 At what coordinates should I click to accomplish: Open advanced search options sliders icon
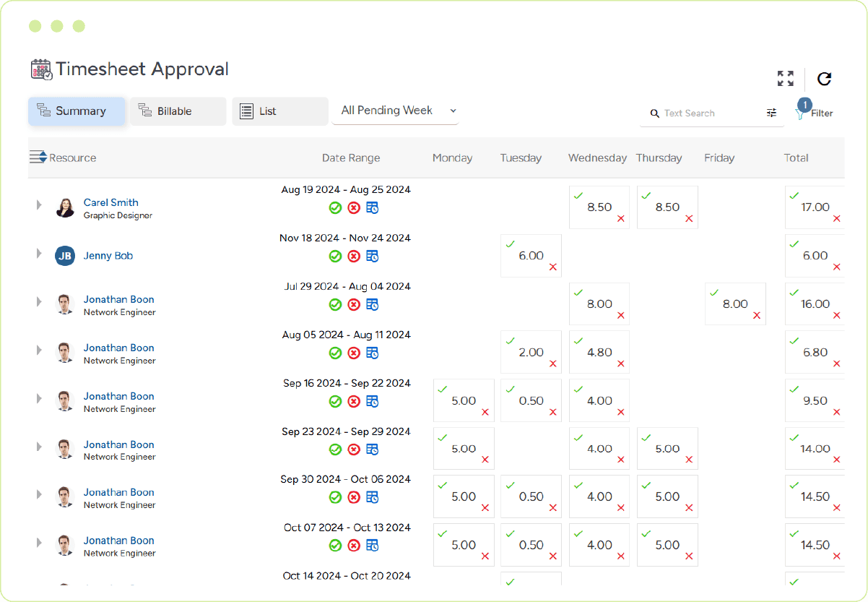tap(771, 113)
